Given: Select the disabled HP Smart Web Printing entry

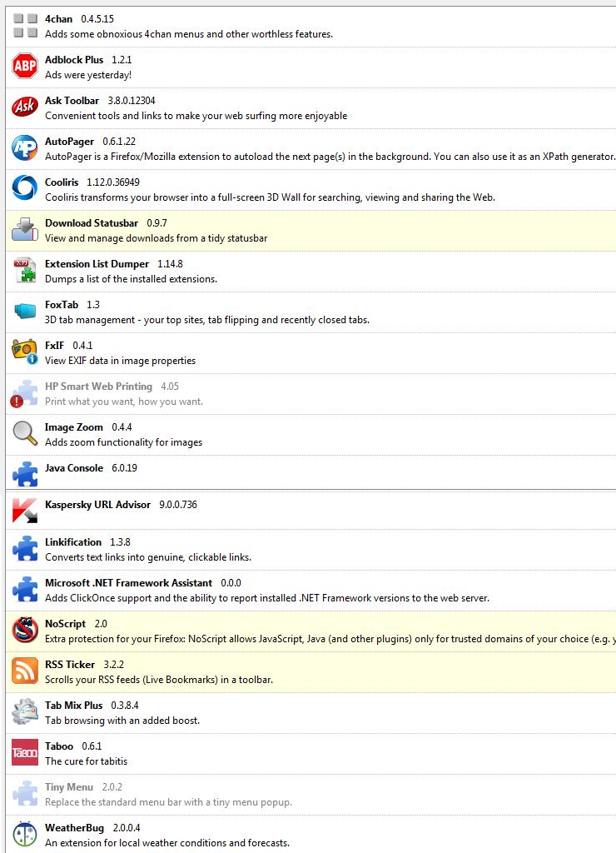Looking at the screenshot, I should point(98,387).
